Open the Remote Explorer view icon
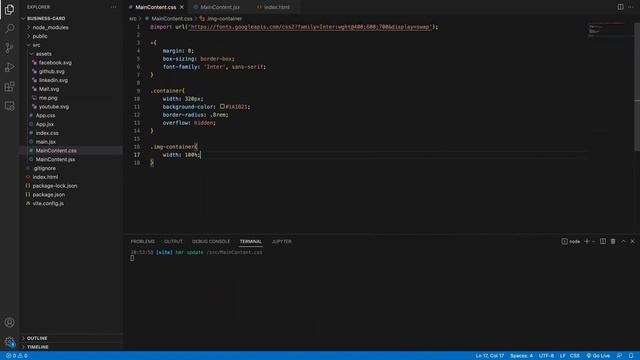Screen dimensions: 640x360 [9, 106]
